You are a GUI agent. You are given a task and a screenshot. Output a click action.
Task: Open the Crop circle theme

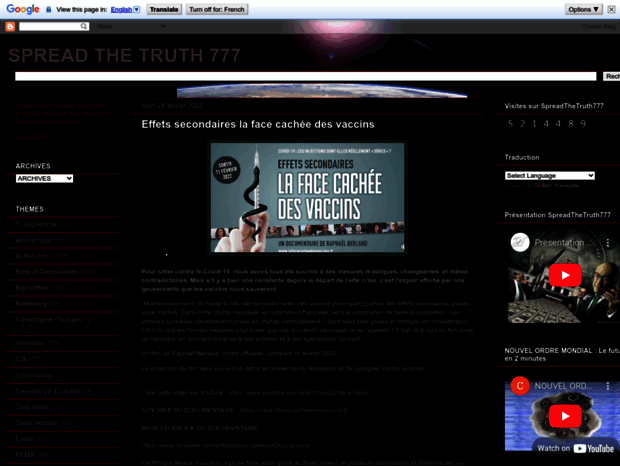tap(32, 407)
